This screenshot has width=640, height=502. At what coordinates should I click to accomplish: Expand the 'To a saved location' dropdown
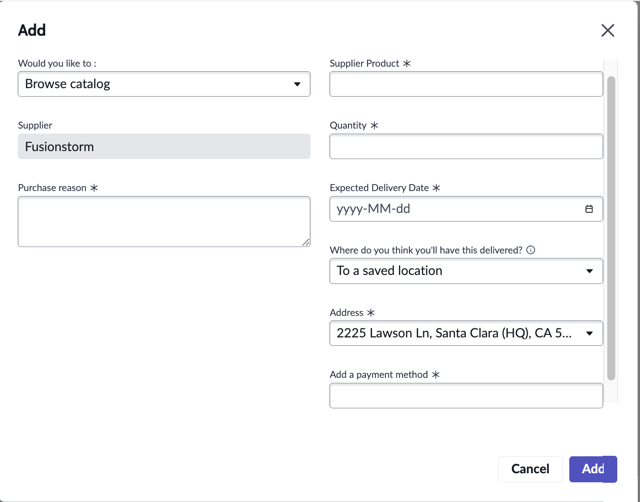click(466, 271)
